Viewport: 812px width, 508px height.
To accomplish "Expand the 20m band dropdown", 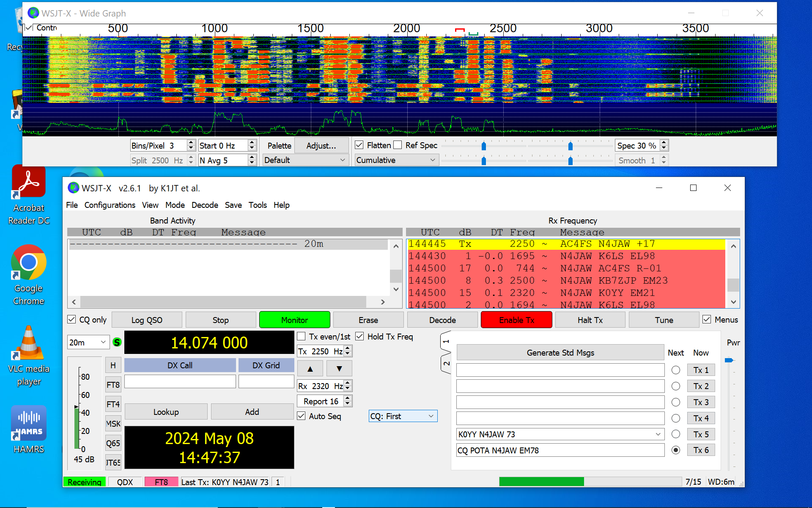I will pos(88,342).
